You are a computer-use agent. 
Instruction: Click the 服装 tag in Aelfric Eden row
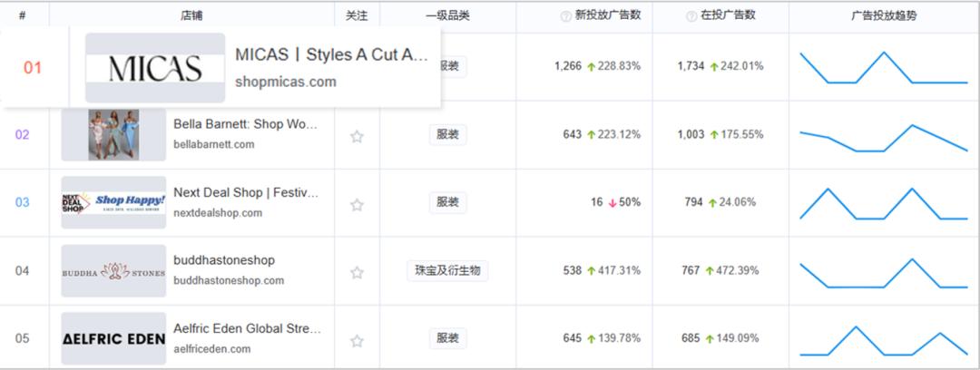[447, 338]
